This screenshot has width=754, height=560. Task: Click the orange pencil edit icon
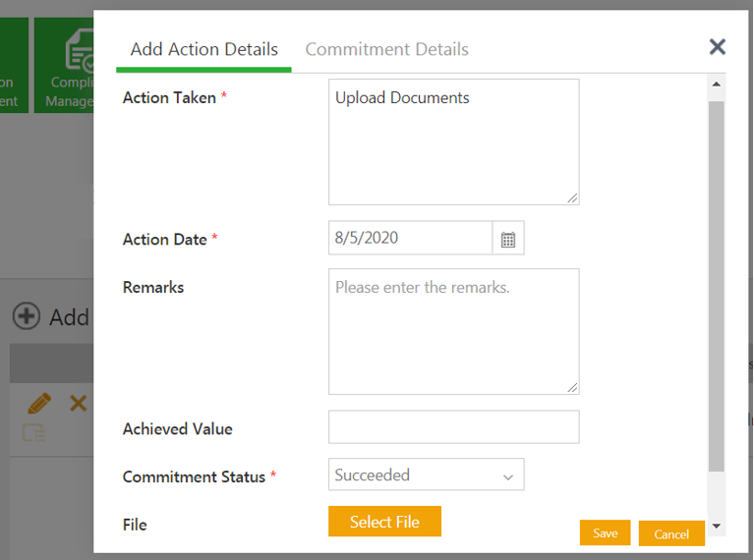tap(39, 404)
